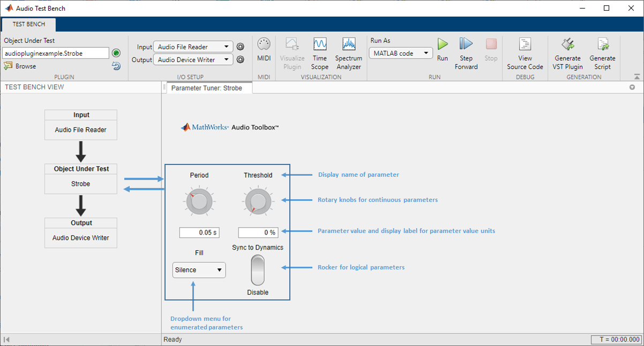Click the Threshold value field 0 %

[x=258, y=232]
